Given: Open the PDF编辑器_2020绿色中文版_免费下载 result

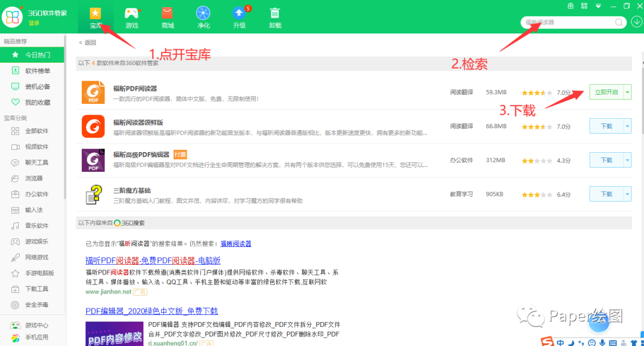Looking at the screenshot, I should tap(151, 311).
